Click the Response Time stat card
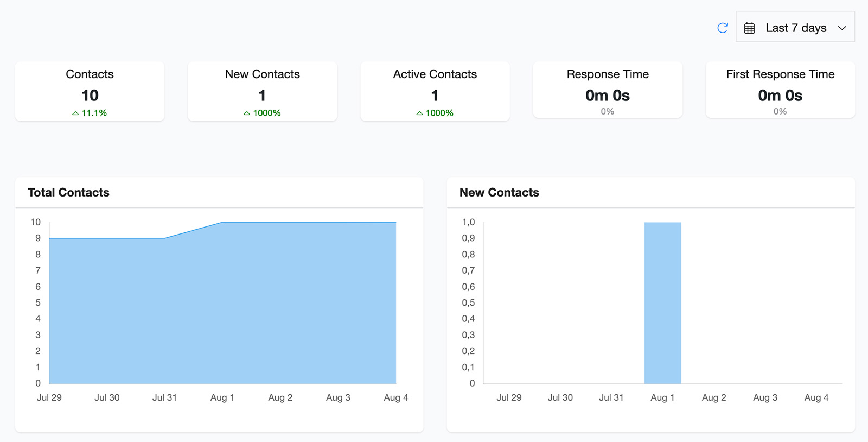Viewport: 868px width, 442px height. pyautogui.click(x=608, y=90)
